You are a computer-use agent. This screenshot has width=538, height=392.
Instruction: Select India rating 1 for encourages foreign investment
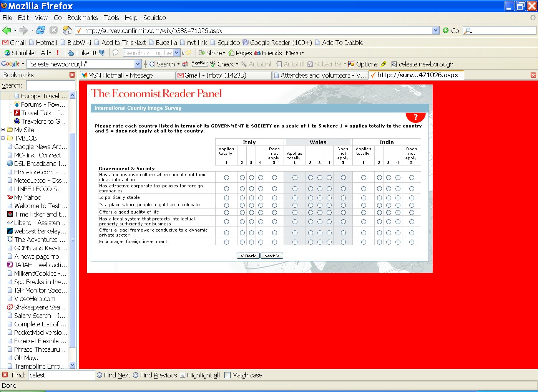click(364, 242)
